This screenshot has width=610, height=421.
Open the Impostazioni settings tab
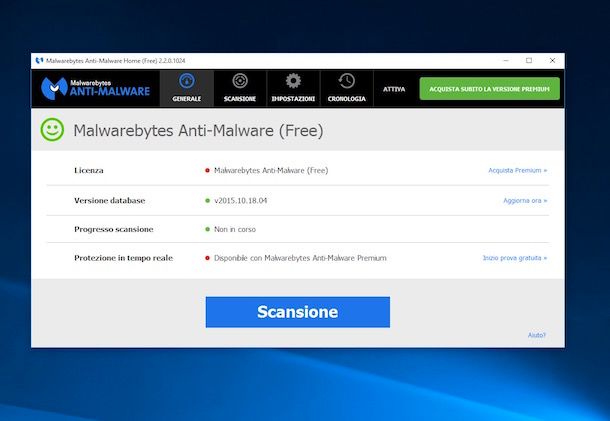[293, 89]
